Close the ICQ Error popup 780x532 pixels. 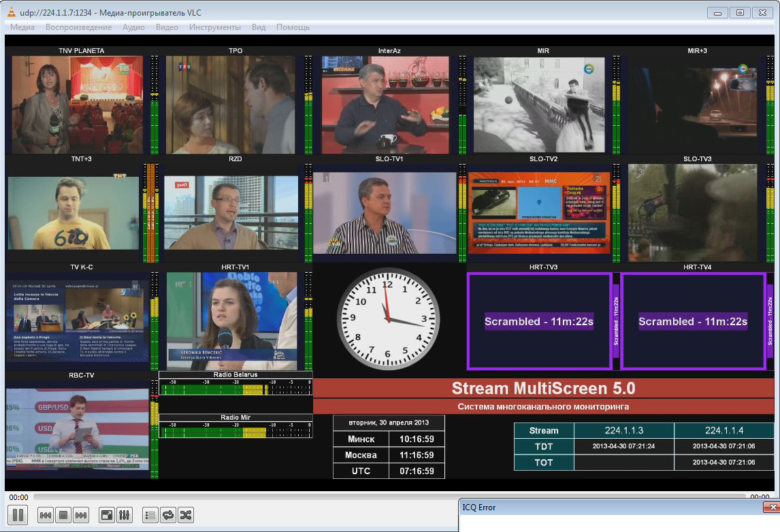(x=772, y=507)
